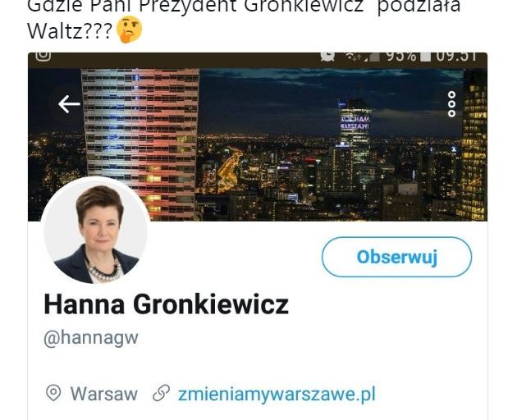Viewport: 508px width, 420px height.
Task: Click the Instagram notification icon in status bar
Action: tap(43, 56)
